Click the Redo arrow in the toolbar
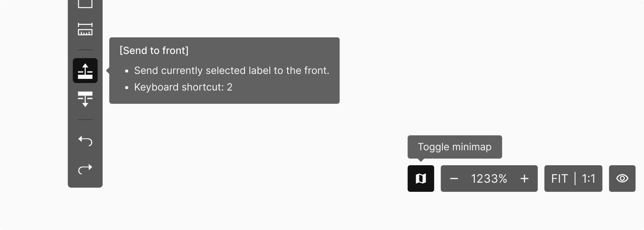The height and width of the screenshot is (230, 644). (85, 169)
